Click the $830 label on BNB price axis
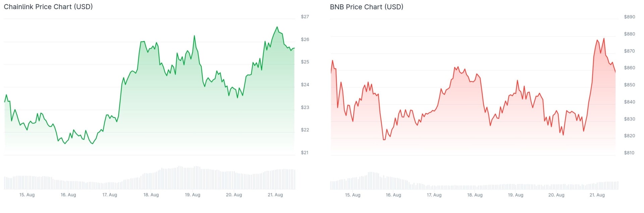The image size is (644, 213). tap(629, 119)
